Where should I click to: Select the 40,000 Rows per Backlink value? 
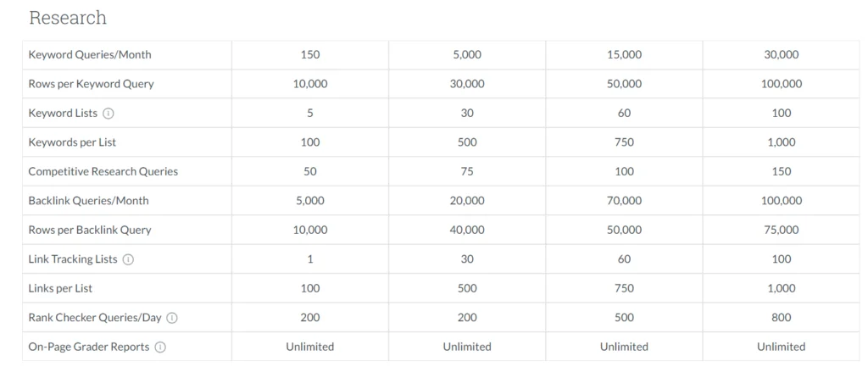click(x=467, y=230)
